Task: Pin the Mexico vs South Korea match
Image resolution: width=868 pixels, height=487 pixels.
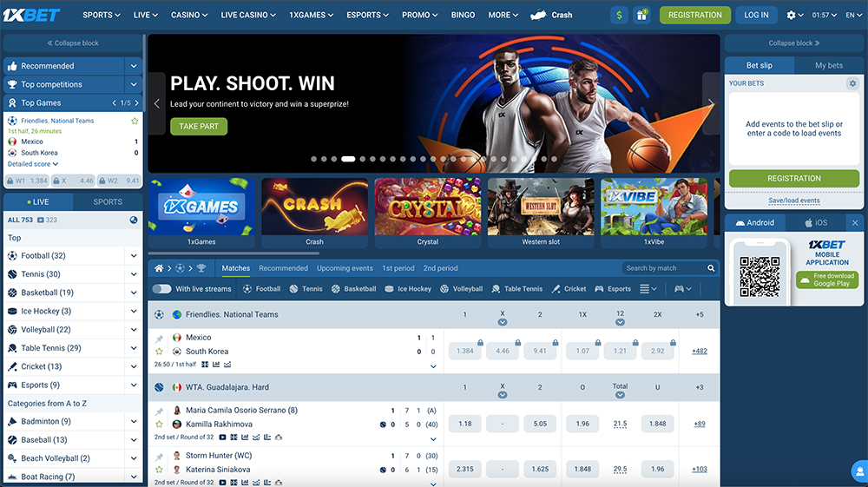Action: [x=160, y=339]
